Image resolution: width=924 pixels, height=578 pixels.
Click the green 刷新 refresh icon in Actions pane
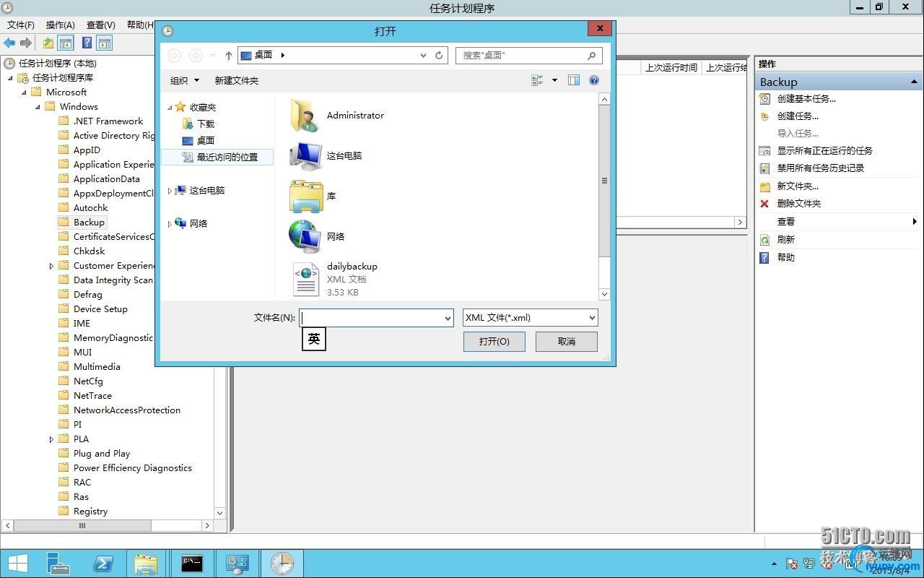764,240
